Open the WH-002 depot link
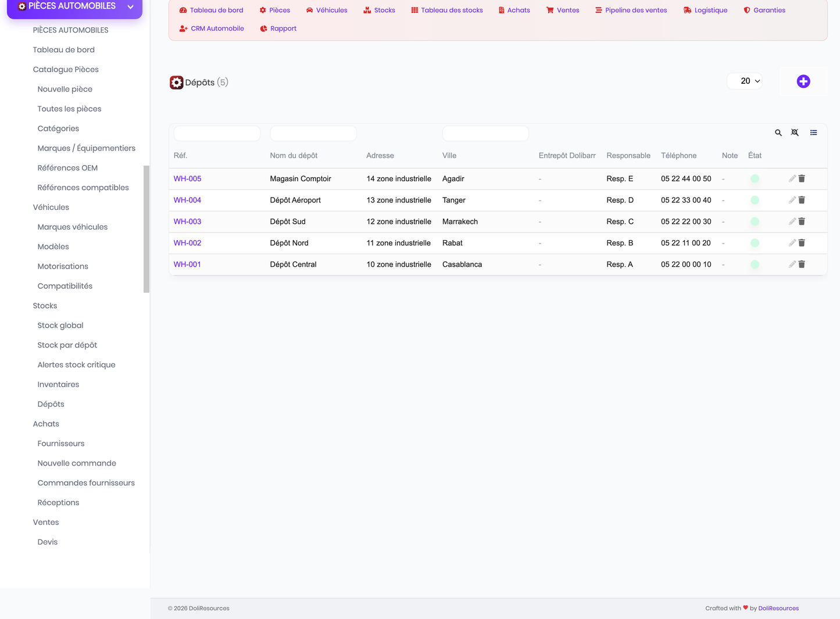 (x=187, y=243)
